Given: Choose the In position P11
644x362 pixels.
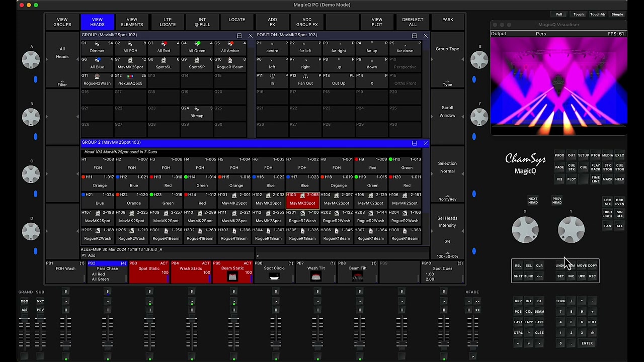Looking at the screenshot, I should click(272, 79).
